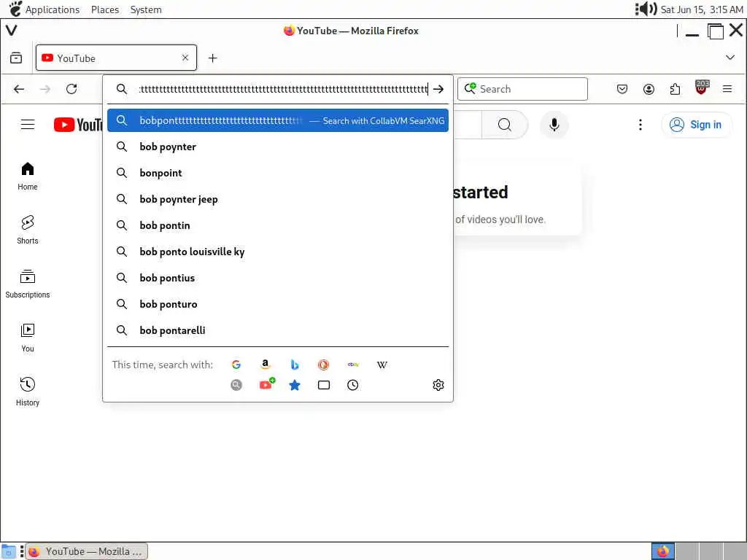
Task: Select suggestion "bonpoint"
Action: (x=278, y=173)
